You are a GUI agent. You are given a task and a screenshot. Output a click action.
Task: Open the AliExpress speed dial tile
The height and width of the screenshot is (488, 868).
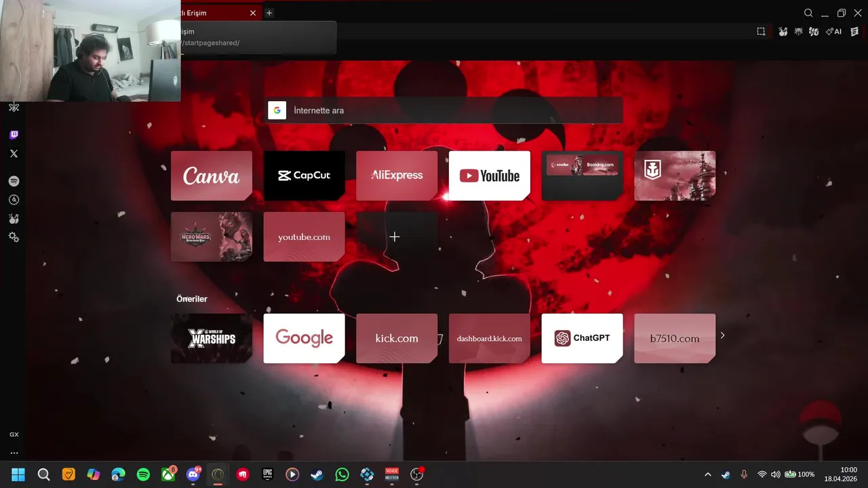(397, 176)
